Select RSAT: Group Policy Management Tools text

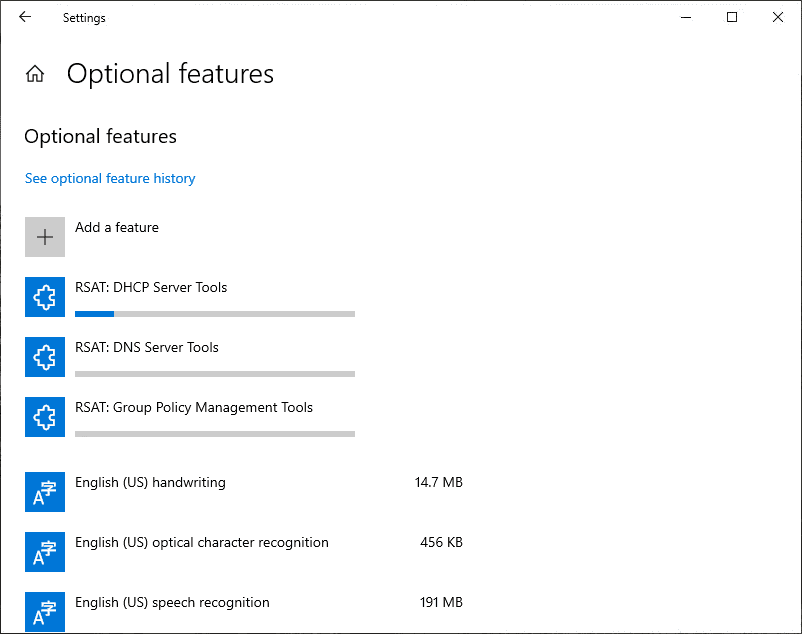[194, 408]
